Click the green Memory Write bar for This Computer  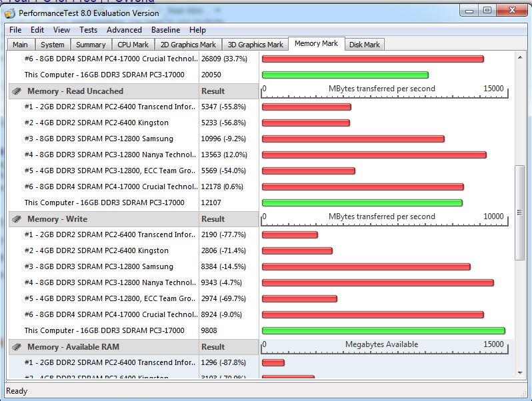click(383, 330)
